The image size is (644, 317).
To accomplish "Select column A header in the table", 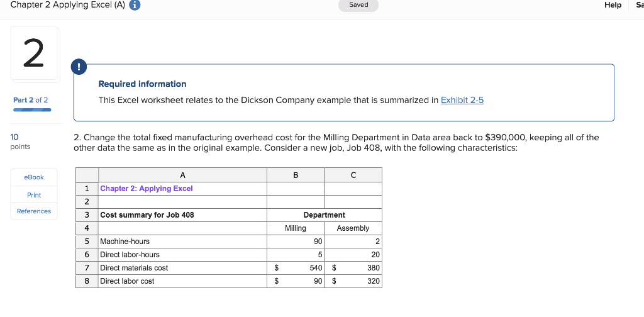I will [x=183, y=175].
